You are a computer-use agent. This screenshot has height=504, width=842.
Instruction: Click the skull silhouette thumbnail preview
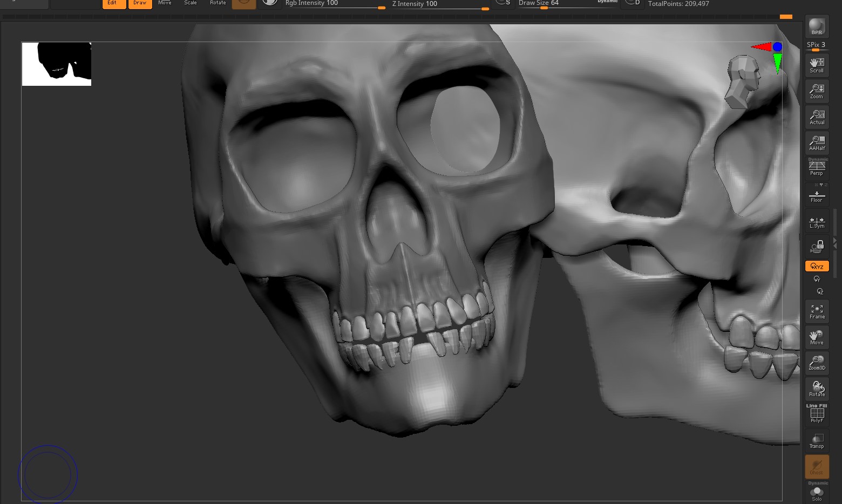tap(57, 64)
